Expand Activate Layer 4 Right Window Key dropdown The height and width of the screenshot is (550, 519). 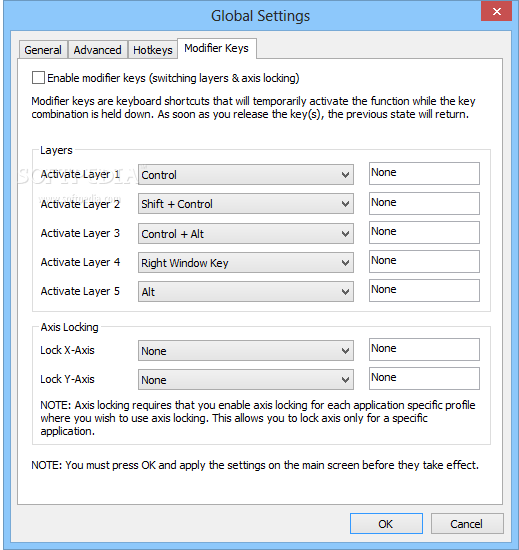click(245, 263)
